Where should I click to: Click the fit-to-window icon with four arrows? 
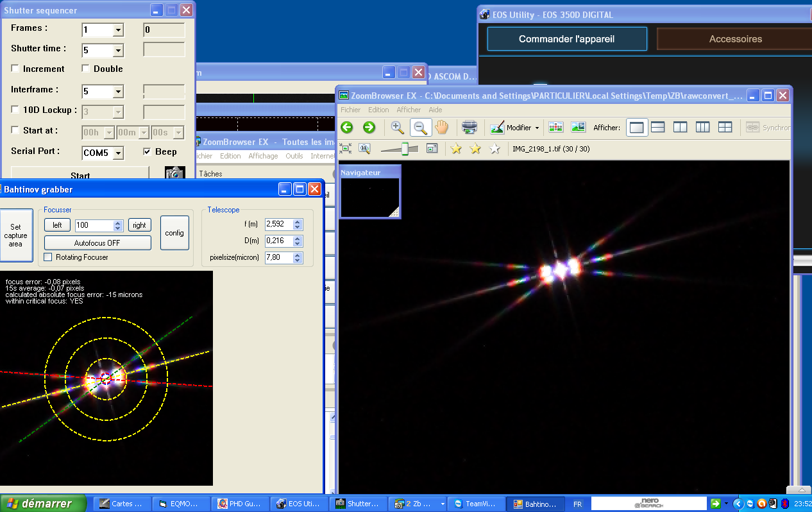tap(346, 149)
